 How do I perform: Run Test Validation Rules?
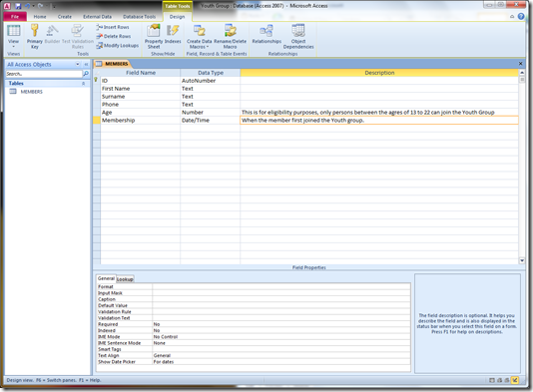[78, 36]
